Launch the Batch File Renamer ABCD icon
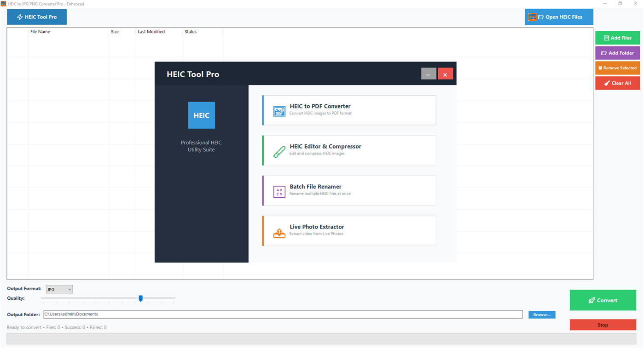Image resolution: width=644 pixels, height=348 pixels. click(278, 190)
